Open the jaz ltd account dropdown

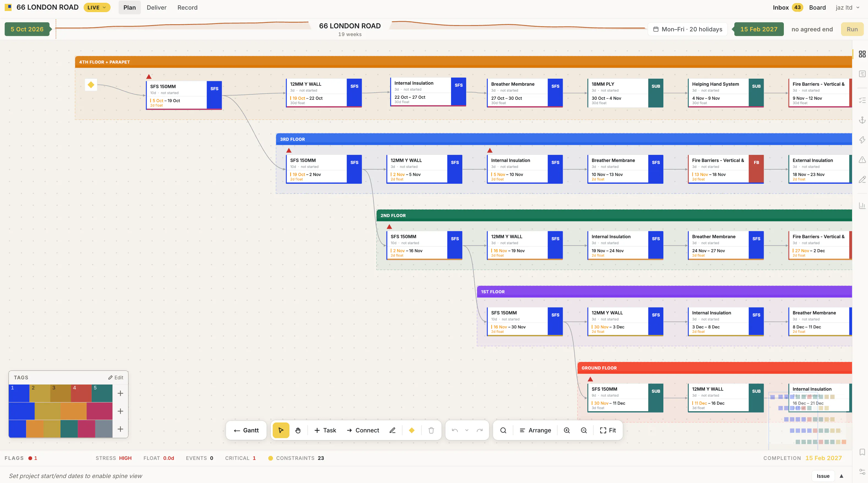tap(847, 7)
